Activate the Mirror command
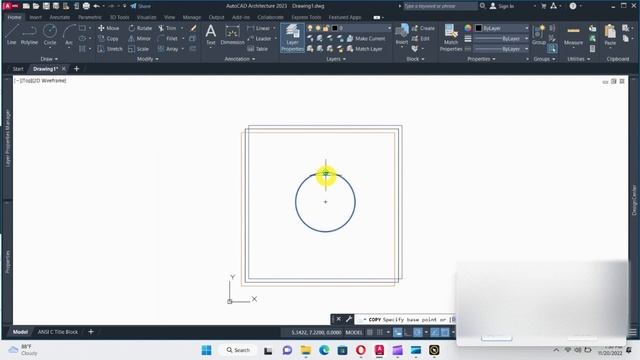This screenshot has height=360, width=640. tap(140, 38)
